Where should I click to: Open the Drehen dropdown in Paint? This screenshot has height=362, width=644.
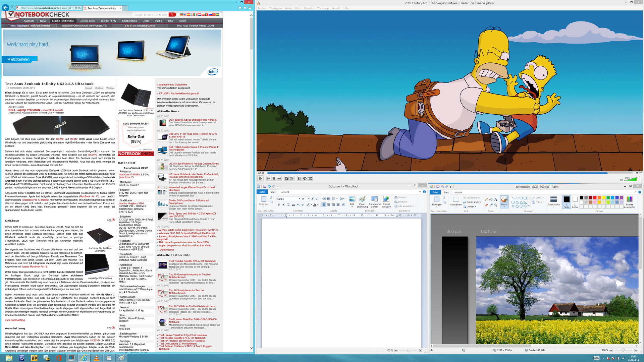click(x=470, y=206)
